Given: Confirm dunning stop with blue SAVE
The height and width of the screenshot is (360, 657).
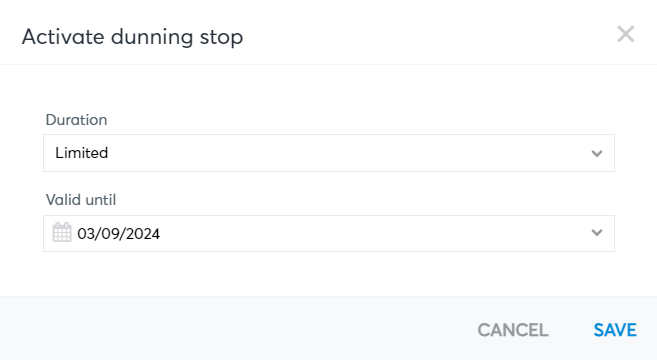Looking at the screenshot, I should pyautogui.click(x=615, y=330).
